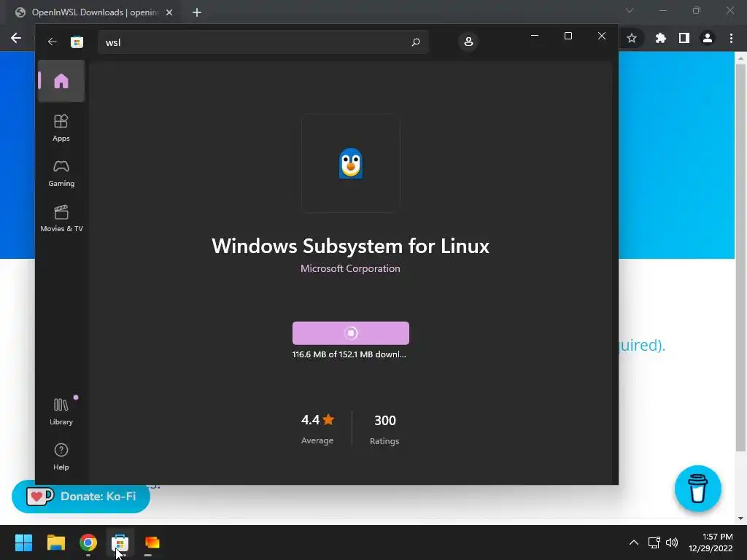
Task: Open the Apps section in Store sidebar
Action: click(x=61, y=128)
